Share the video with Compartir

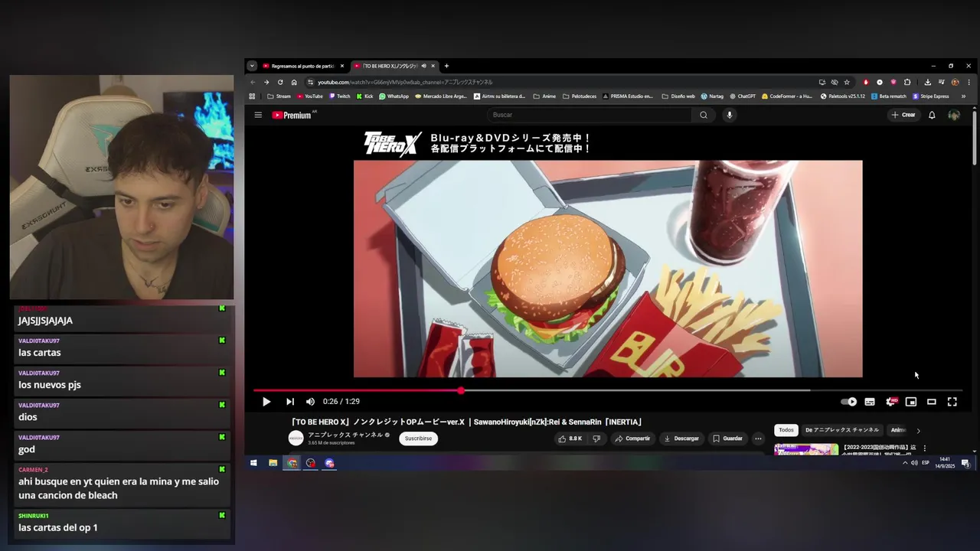coord(632,439)
